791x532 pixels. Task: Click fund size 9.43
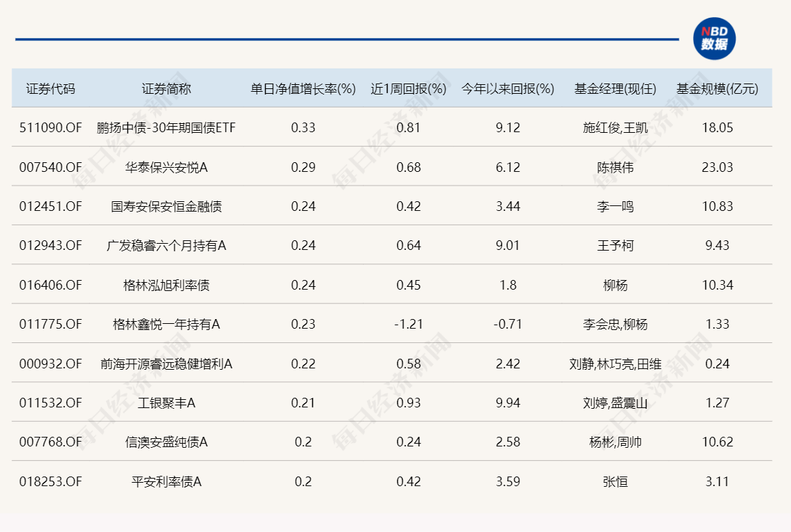717,246
